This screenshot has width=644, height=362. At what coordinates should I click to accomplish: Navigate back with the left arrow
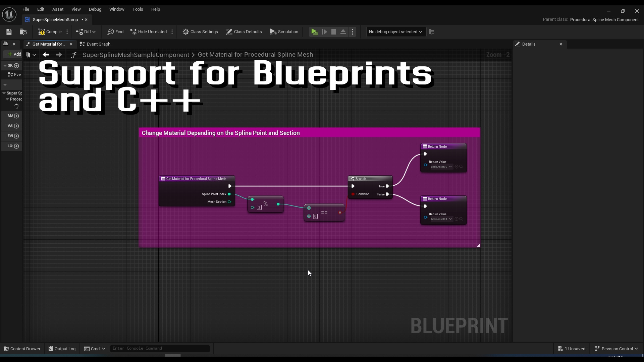point(46,55)
